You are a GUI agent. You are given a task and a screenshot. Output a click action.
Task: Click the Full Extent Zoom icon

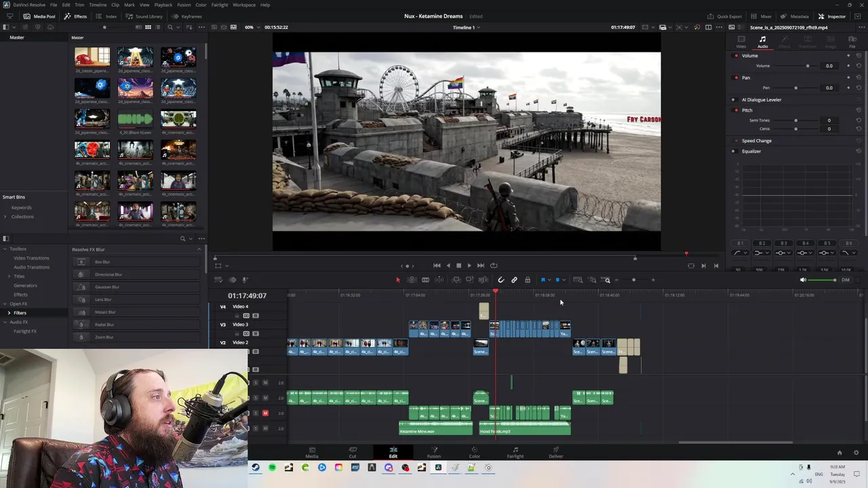coord(578,280)
